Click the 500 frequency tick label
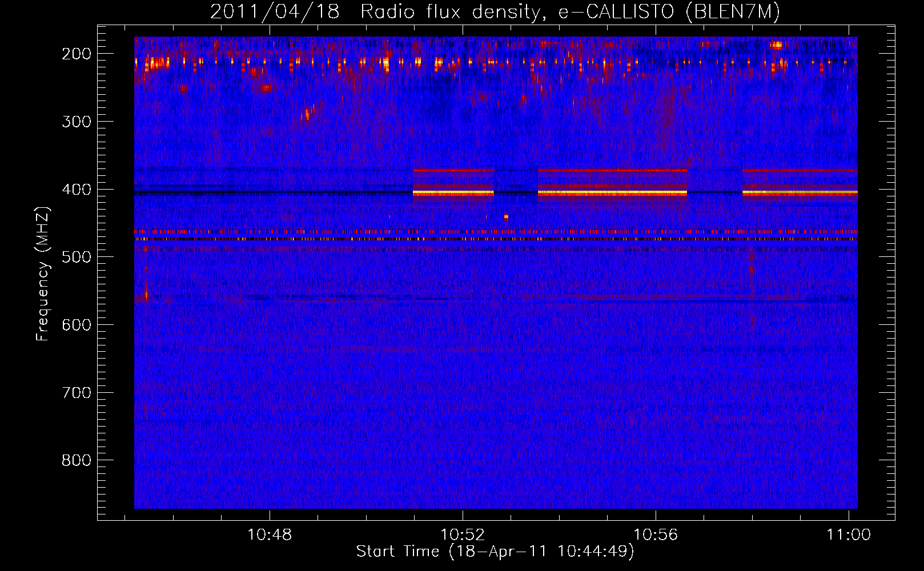Viewport: 924px width, 571px height. click(x=77, y=257)
